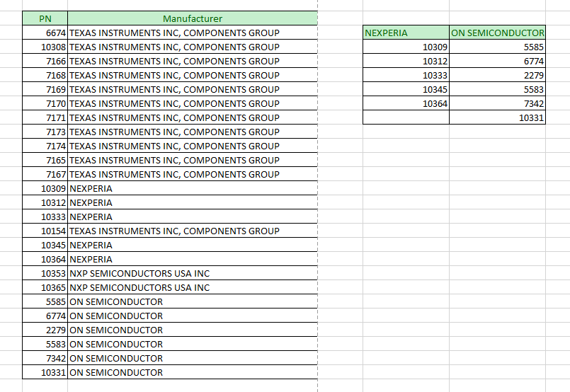Image resolution: width=570 pixels, height=392 pixels.
Task: Click PN cell 10353
Action: tap(45, 274)
